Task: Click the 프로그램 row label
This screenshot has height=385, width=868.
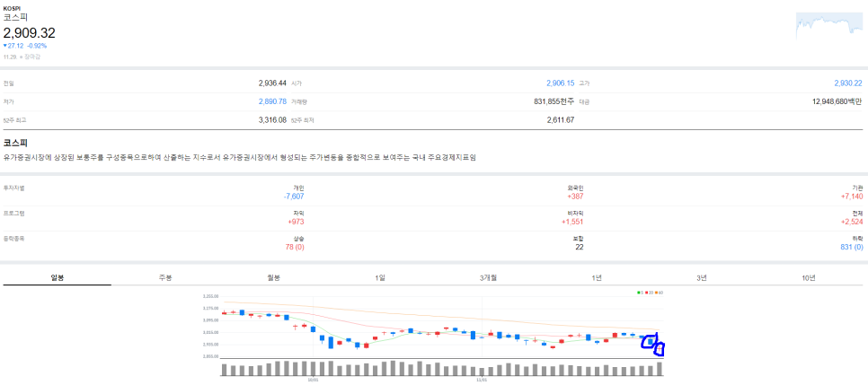Action: (13, 213)
